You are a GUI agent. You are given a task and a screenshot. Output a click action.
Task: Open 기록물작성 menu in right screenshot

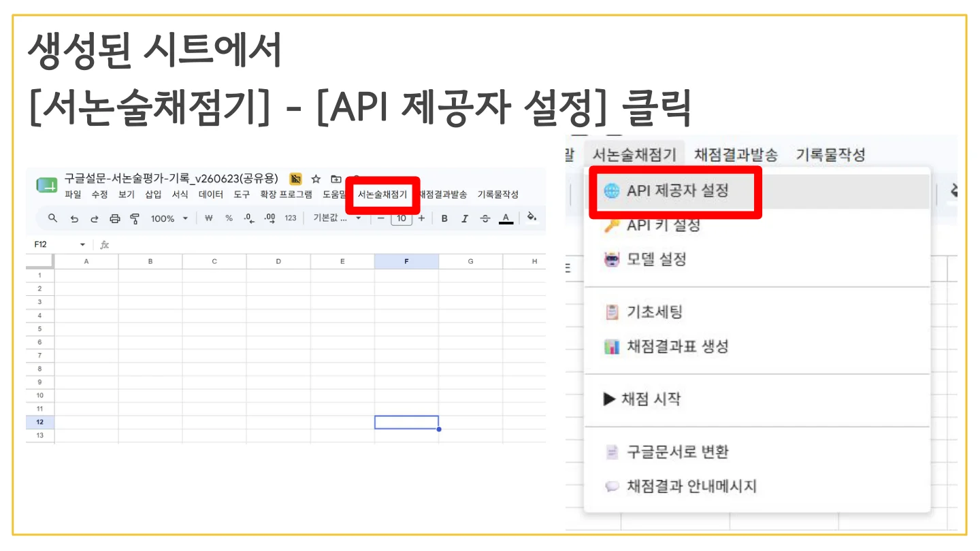831,154
